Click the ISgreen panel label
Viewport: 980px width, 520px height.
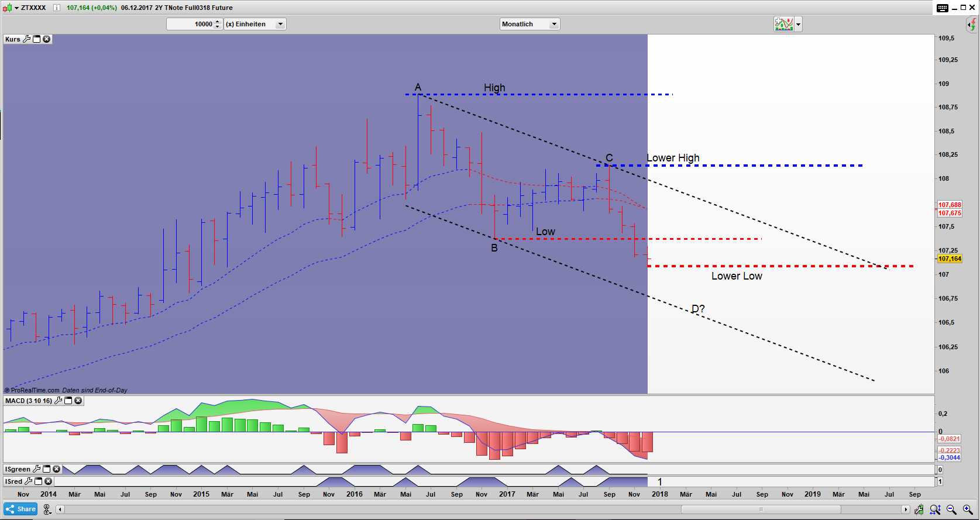[x=18, y=469]
